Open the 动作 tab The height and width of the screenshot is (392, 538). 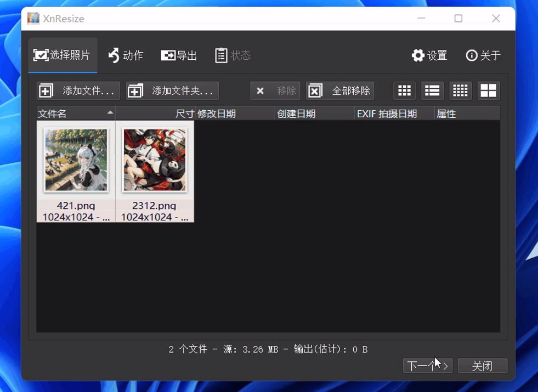(126, 55)
